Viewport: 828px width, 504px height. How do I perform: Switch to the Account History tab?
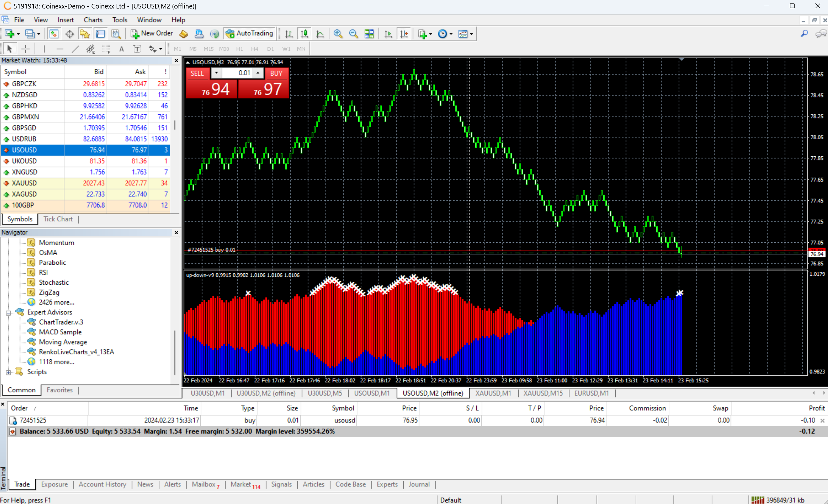click(x=103, y=484)
